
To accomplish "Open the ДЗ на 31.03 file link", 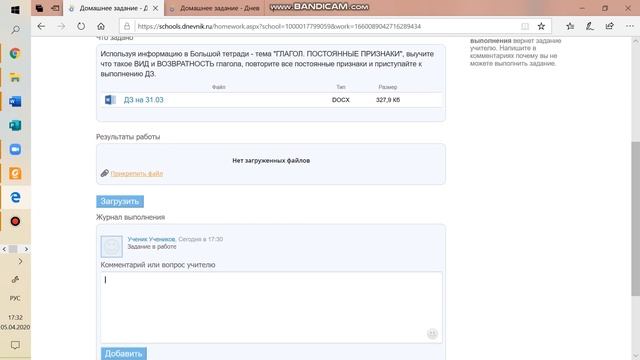I will click(x=143, y=100).
